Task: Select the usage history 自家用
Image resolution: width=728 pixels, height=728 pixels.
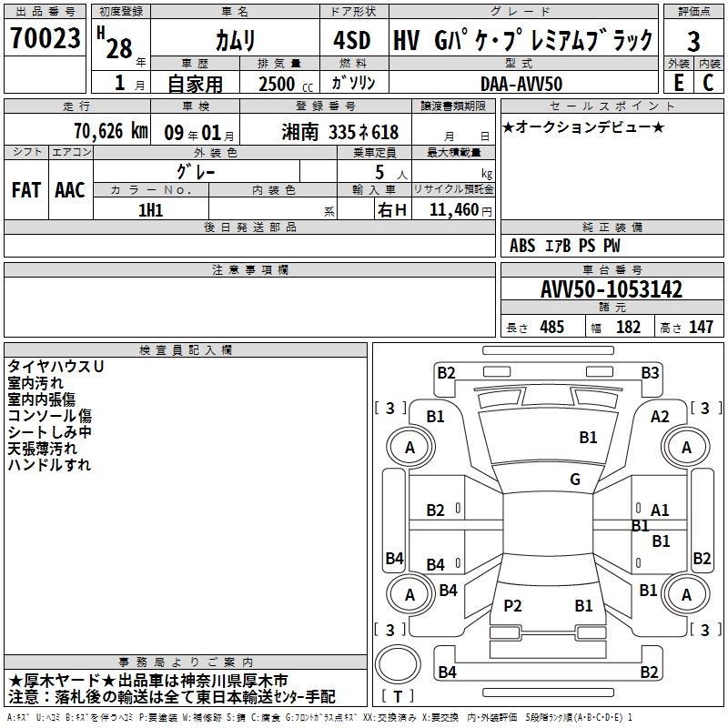Action: pyautogui.click(x=195, y=84)
